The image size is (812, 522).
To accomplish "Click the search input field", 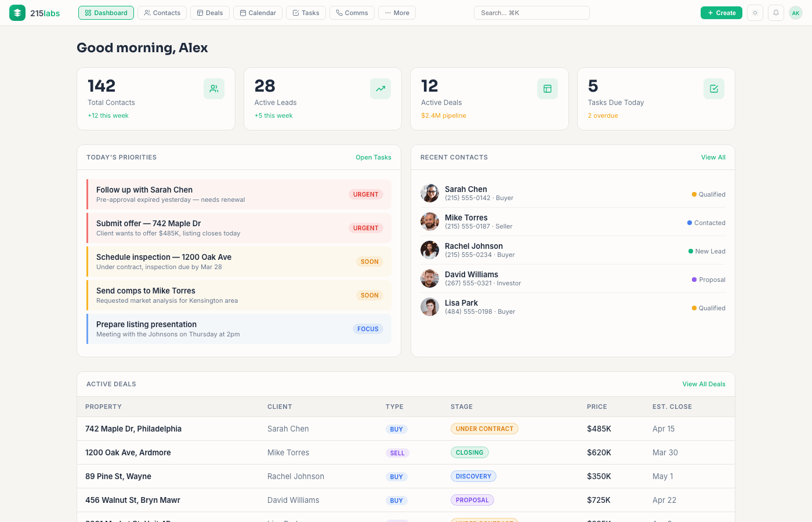I will [x=531, y=12].
